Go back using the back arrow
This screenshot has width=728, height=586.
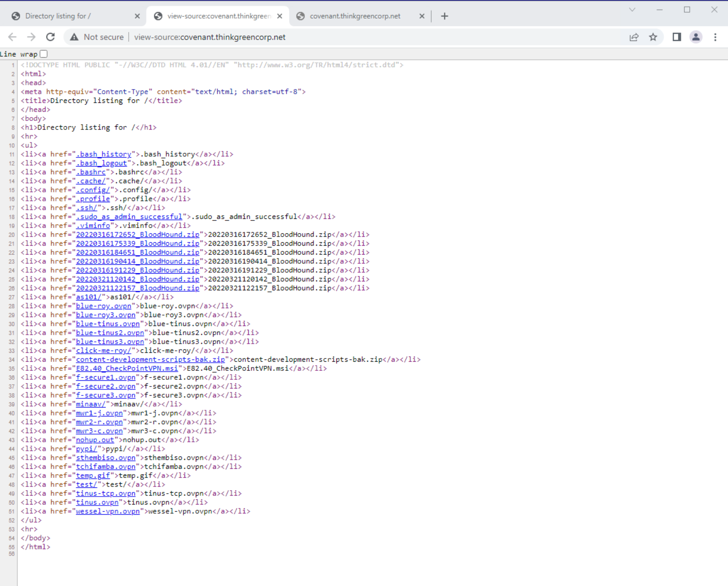pyautogui.click(x=12, y=37)
